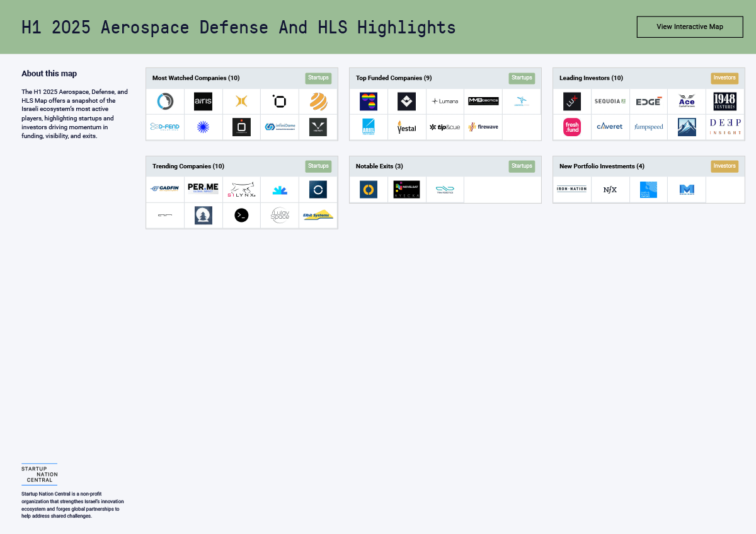This screenshot has width=756, height=534.
Task: Click the Caveret investor logo
Action: [610, 127]
